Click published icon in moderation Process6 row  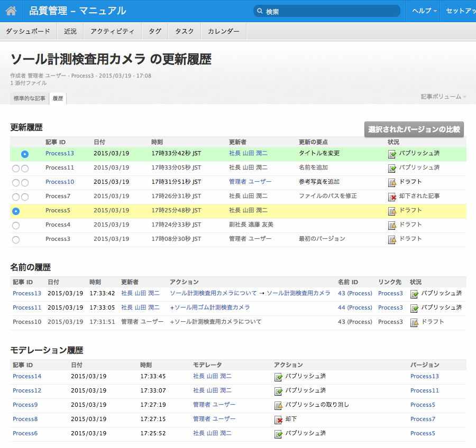[278, 434]
